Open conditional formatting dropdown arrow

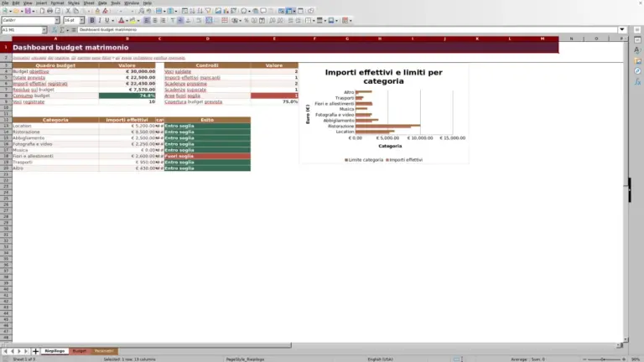350,20
